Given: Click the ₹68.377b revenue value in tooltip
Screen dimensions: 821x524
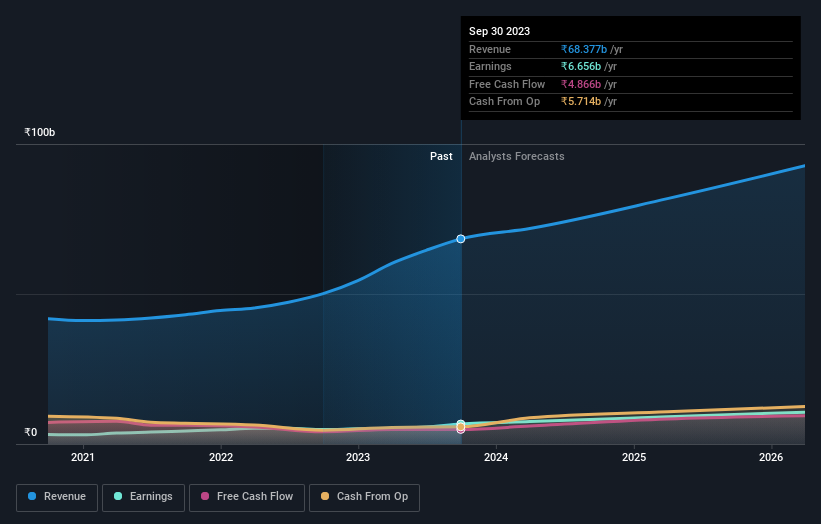Looking at the screenshot, I should coord(584,49).
